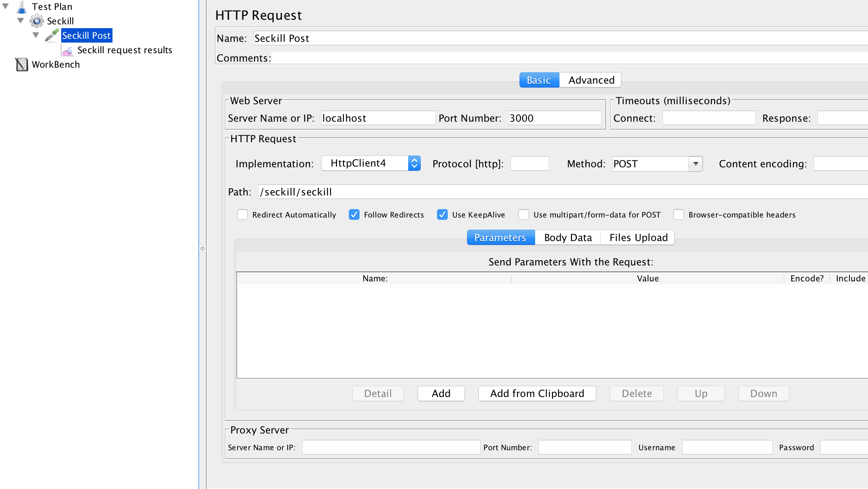The height and width of the screenshot is (489, 868).
Task: Enable Redirect Automatically checkbox
Action: [x=242, y=214]
